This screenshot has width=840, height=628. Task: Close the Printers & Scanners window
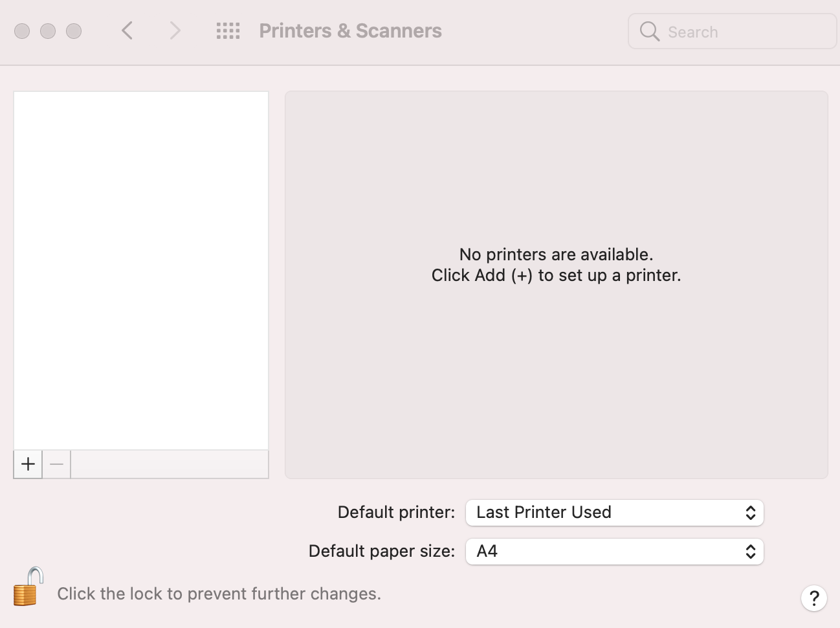pos(22,31)
